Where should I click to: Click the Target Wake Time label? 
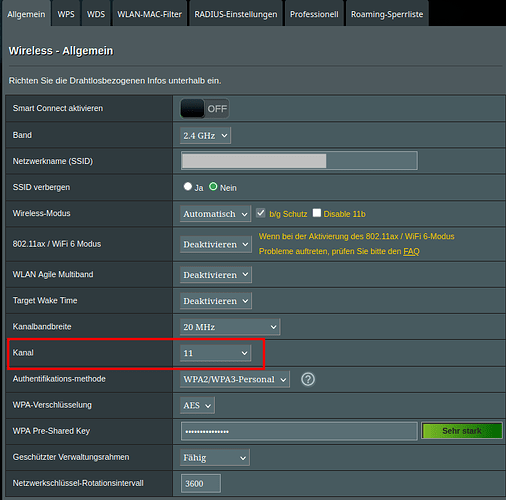[45, 301]
